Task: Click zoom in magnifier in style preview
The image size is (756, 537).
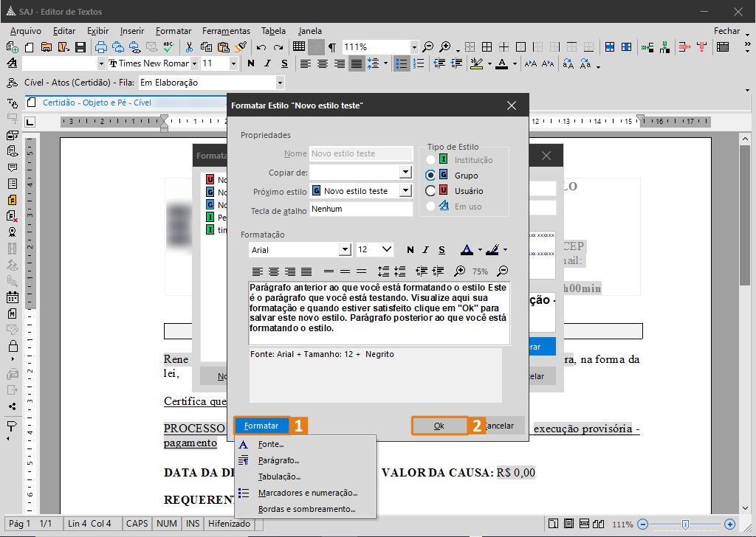Action: click(x=459, y=271)
